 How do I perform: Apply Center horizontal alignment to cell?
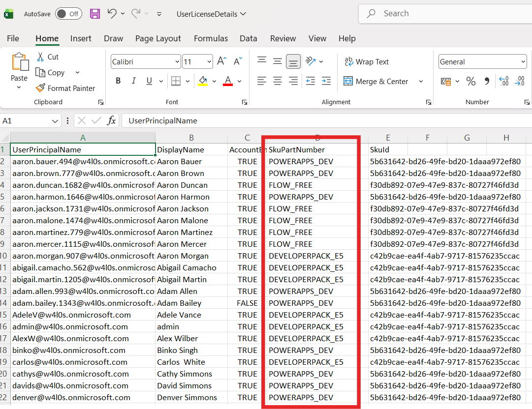coord(278,81)
